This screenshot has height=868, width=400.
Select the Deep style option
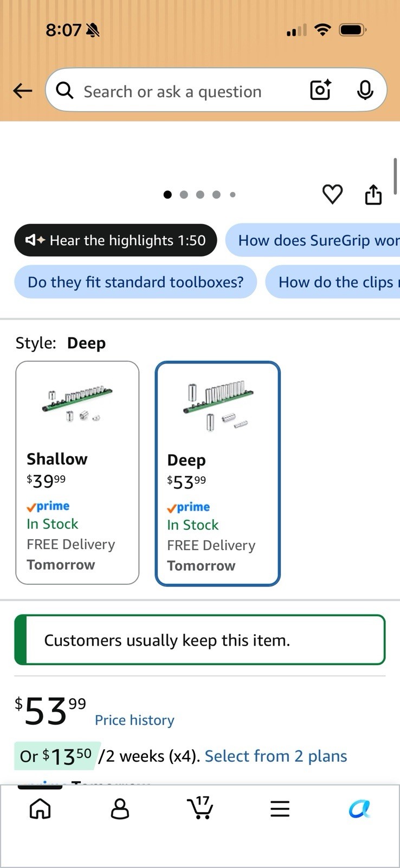coord(218,474)
